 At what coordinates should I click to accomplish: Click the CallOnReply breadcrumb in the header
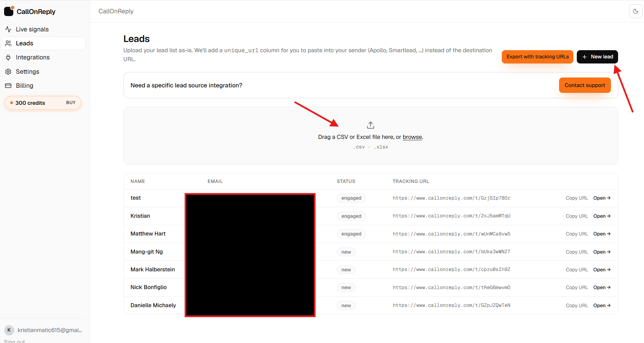pyautogui.click(x=116, y=11)
